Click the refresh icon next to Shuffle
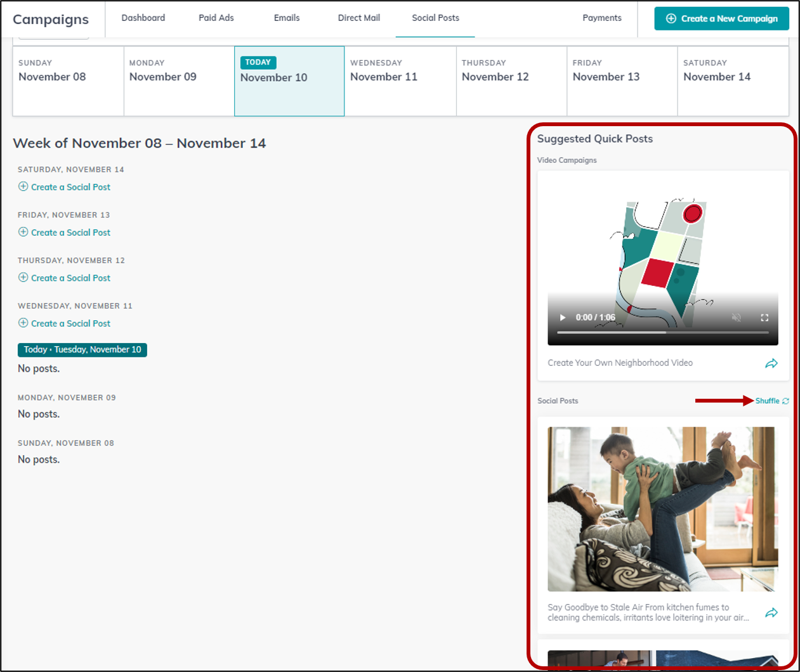This screenshot has width=800, height=672. click(786, 400)
